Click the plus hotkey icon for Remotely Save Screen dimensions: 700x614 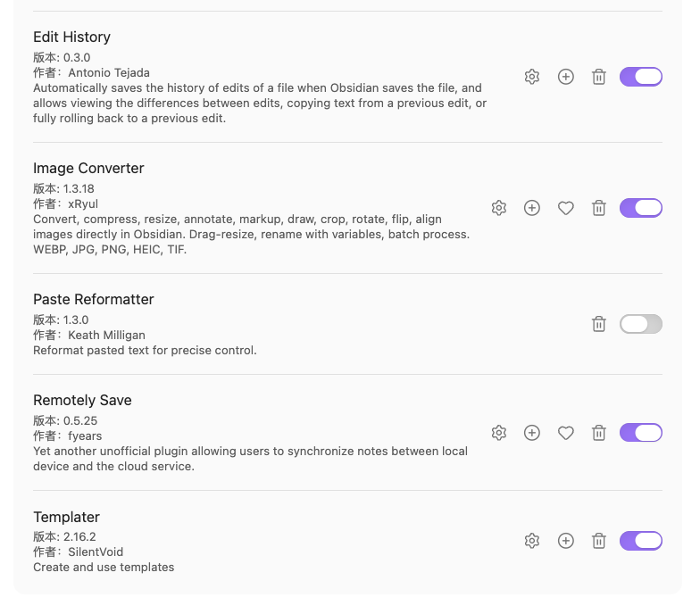point(532,433)
